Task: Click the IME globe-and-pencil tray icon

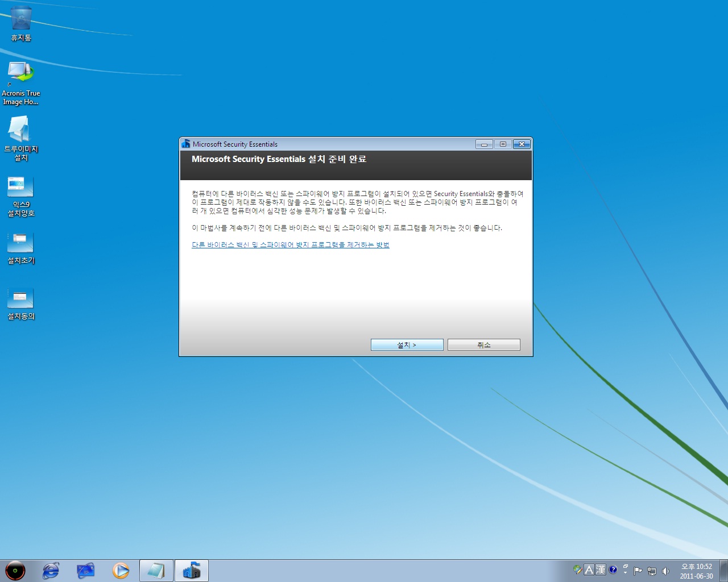Action: [577, 569]
